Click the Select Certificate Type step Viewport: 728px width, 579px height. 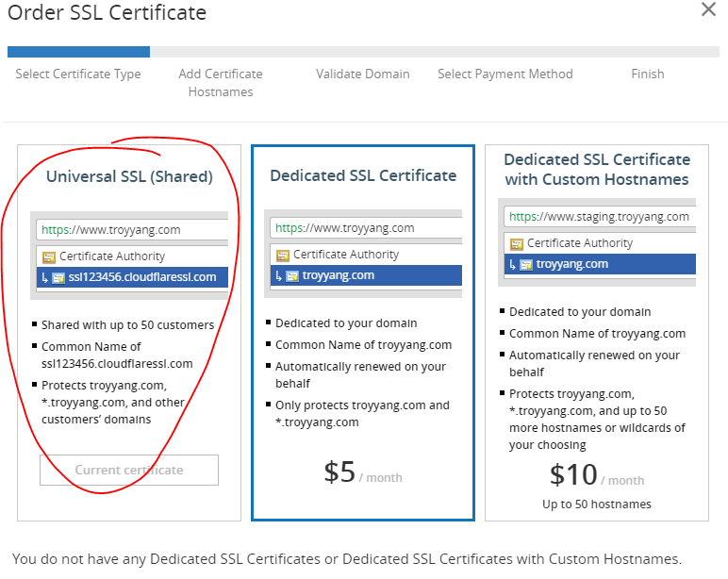pyautogui.click(x=78, y=74)
